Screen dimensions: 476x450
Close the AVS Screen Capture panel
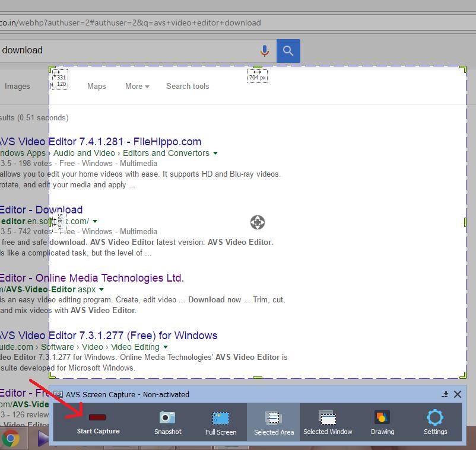[x=458, y=394]
